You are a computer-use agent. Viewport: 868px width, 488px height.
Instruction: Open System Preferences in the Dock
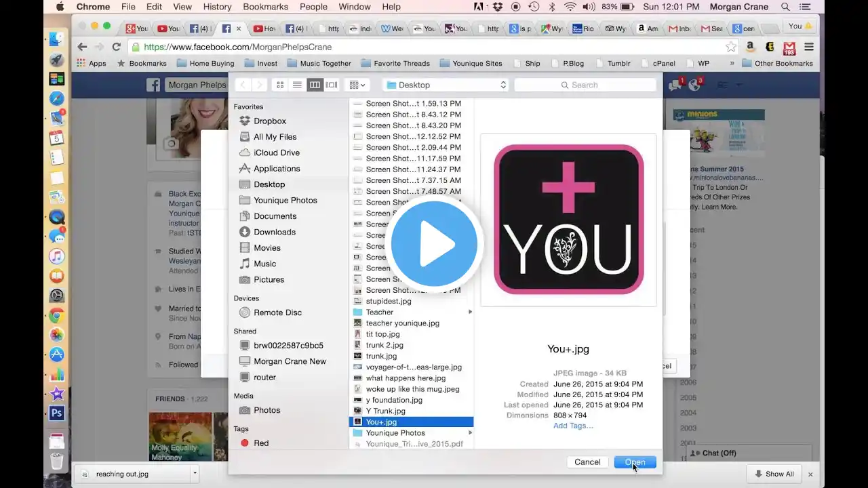[x=57, y=296]
